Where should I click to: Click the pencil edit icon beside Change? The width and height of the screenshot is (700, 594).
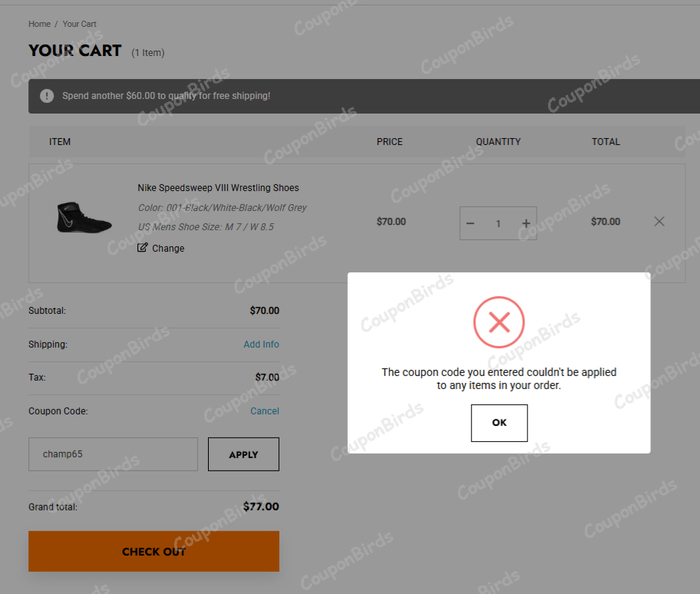[142, 248]
